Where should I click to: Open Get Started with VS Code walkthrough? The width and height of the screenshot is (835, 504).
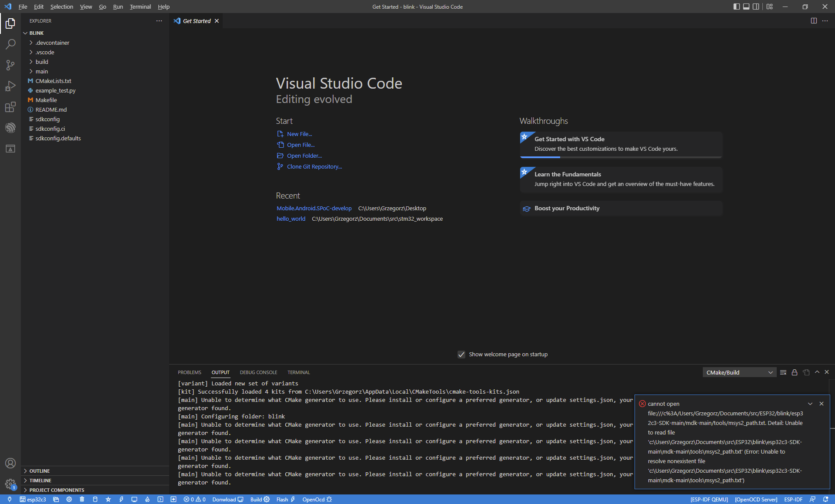(621, 144)
